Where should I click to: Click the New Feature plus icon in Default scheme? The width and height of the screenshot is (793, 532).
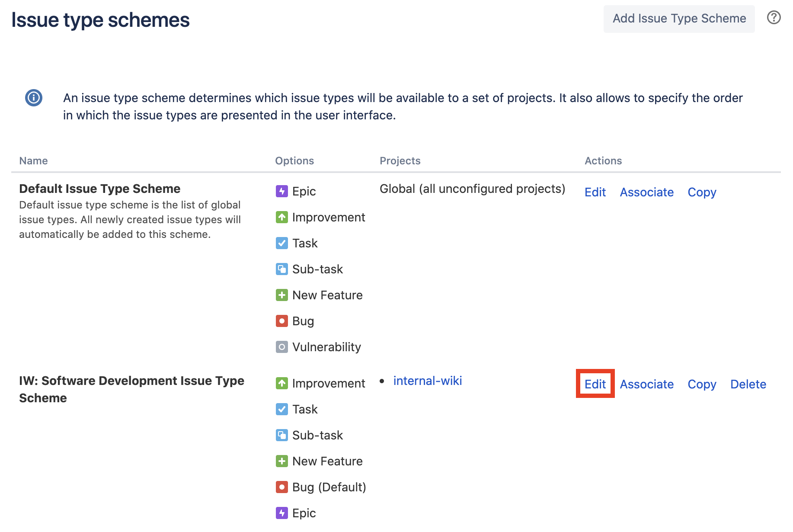[x=282, y=295]
